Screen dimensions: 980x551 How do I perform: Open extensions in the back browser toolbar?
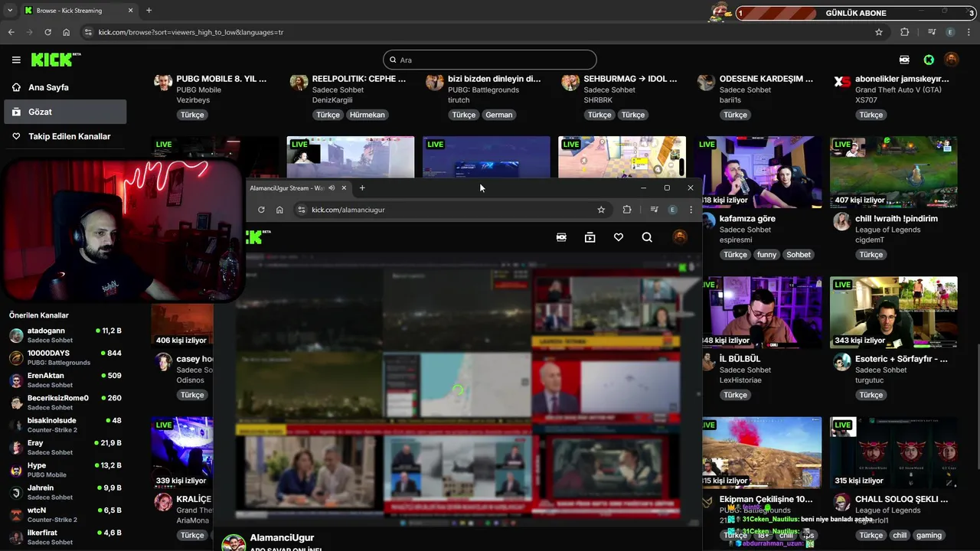point(905,32)
